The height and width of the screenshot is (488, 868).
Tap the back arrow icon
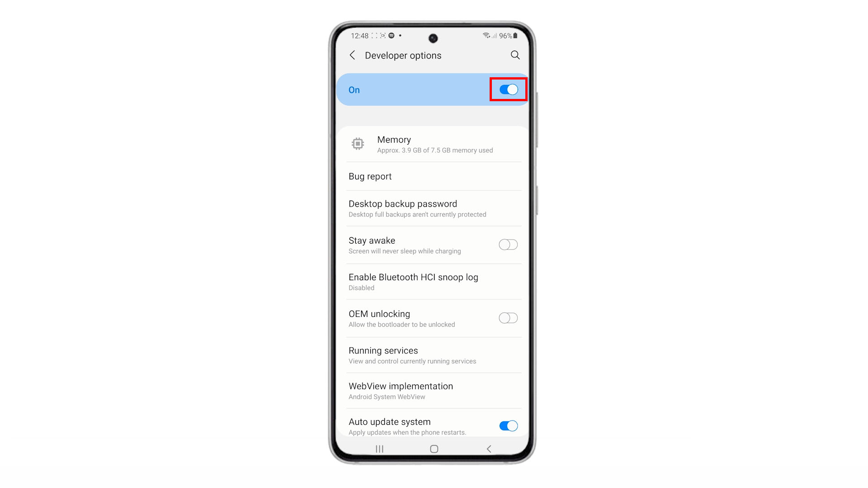pos(353,55)
